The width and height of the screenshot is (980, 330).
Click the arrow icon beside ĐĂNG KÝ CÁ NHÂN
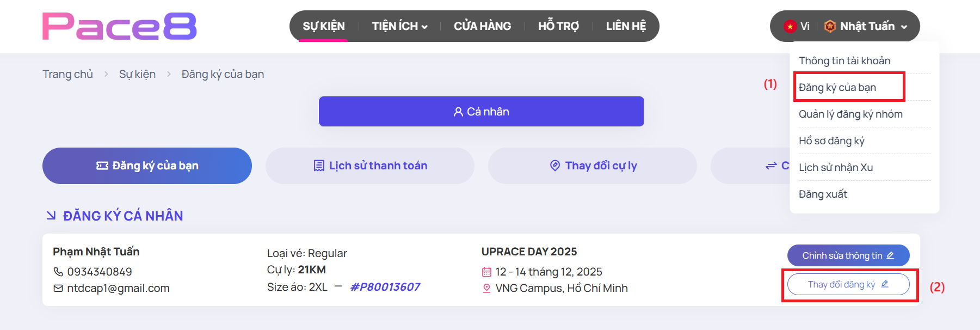(51, 216)
